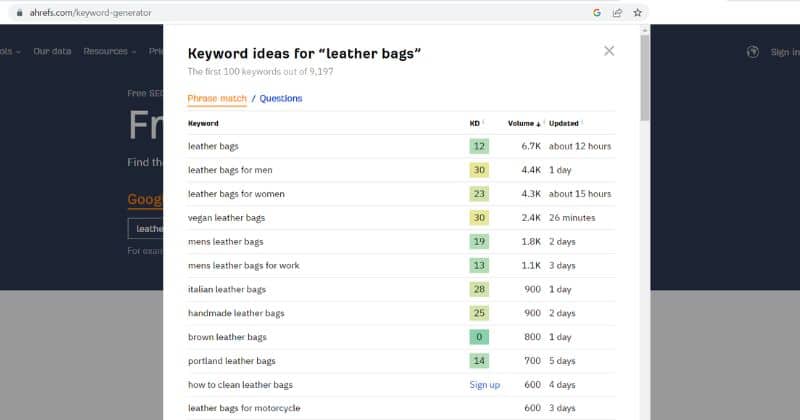The height and width of the screenshot is (420, 800).
Task: Click the '4 days' updated value
Action: pos(562,385)
